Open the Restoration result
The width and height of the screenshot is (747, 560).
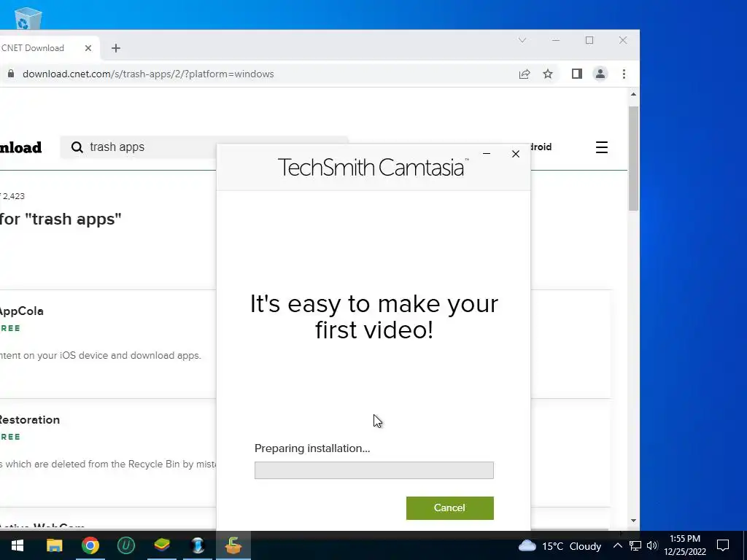pos(29,419)
